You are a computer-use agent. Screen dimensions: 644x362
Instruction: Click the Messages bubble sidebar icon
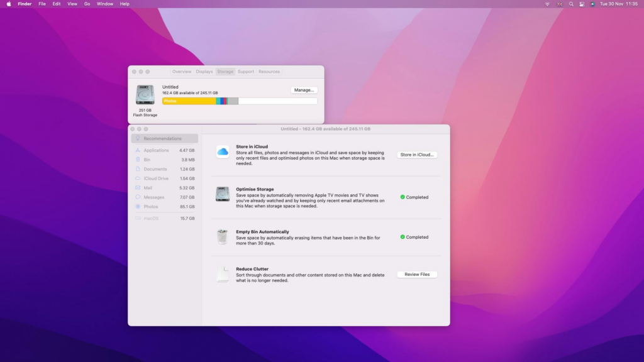tap(138, 197)
